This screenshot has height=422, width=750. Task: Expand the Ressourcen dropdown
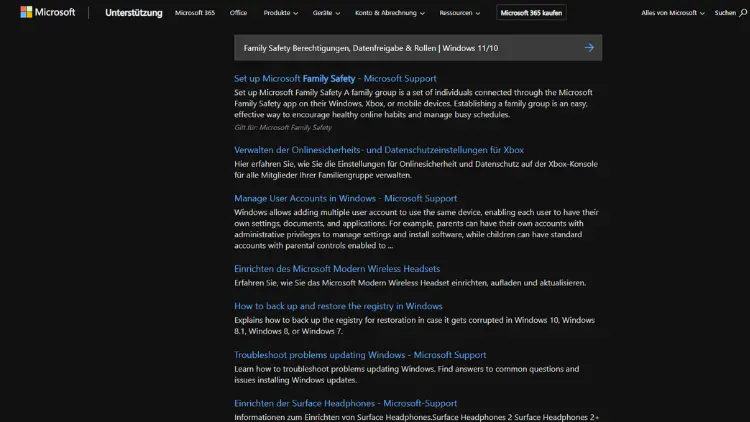(459, 13)
